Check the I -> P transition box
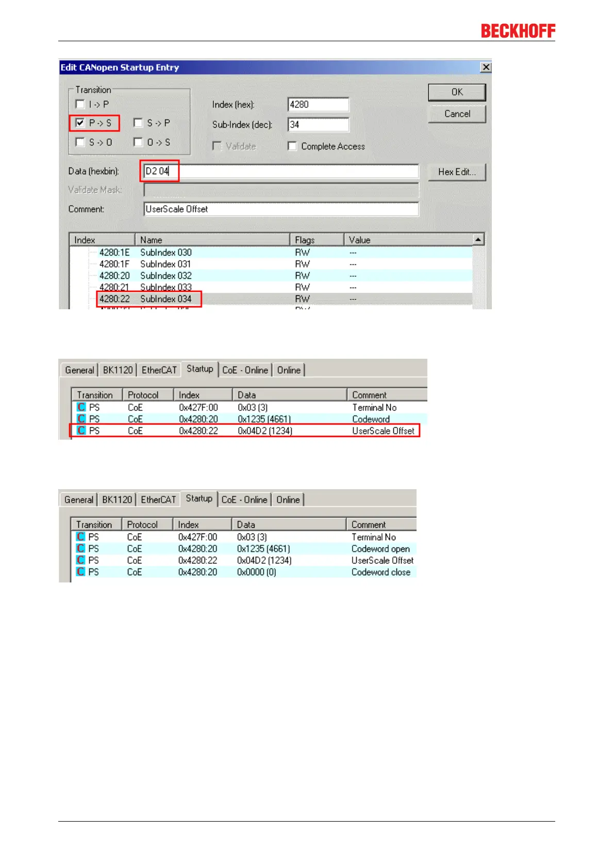 (80, 104)
